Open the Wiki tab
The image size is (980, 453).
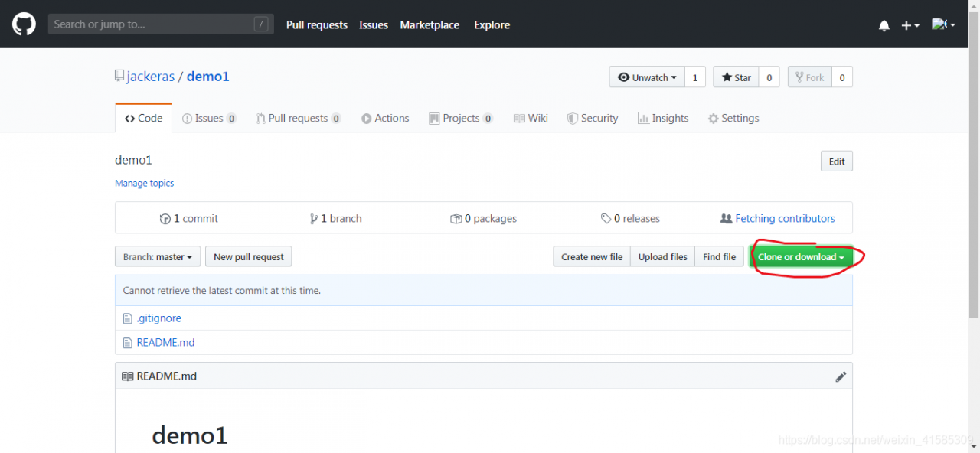(x=531, y=119)
